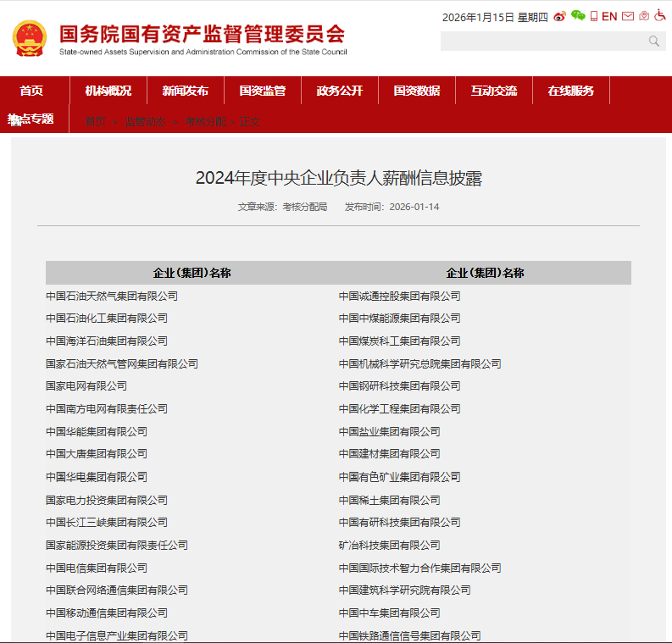Switch to EN English version
This screenshot has height=643, width=672.
pos(609,17)
